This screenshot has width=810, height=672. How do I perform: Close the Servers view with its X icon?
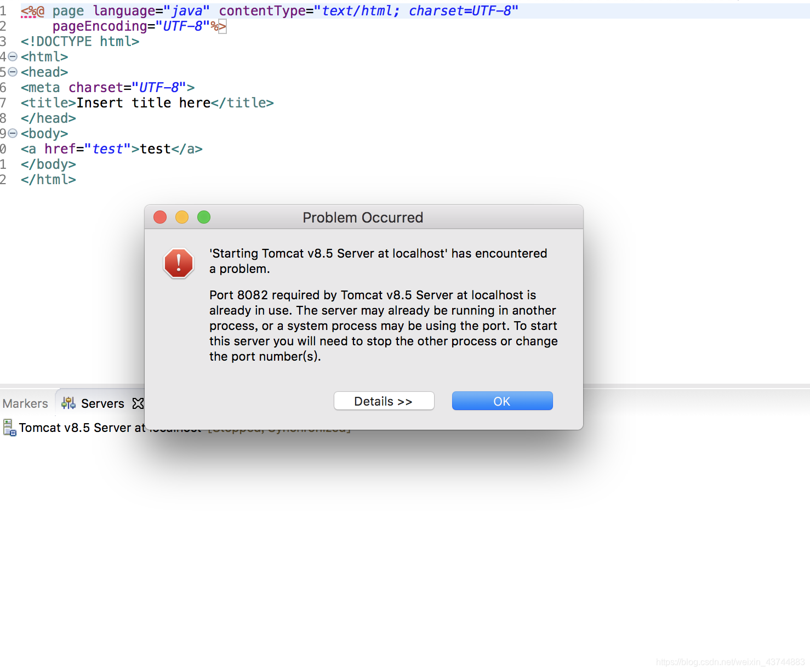pyautogui.click(x=138, y=403)
